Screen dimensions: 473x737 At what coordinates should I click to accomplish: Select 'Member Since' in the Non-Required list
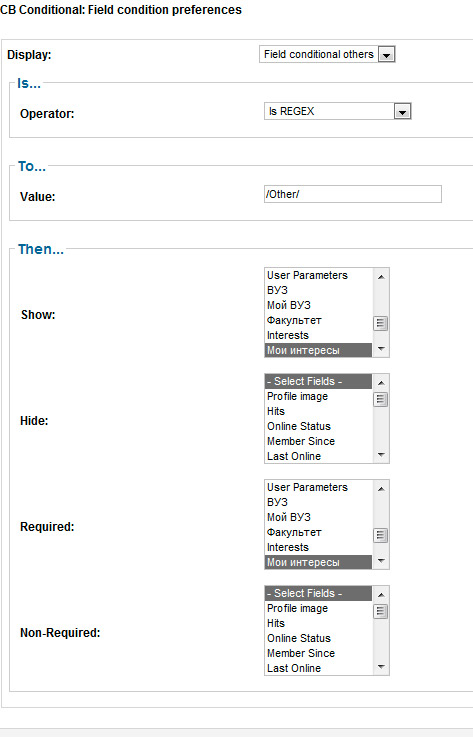(319, 653)
